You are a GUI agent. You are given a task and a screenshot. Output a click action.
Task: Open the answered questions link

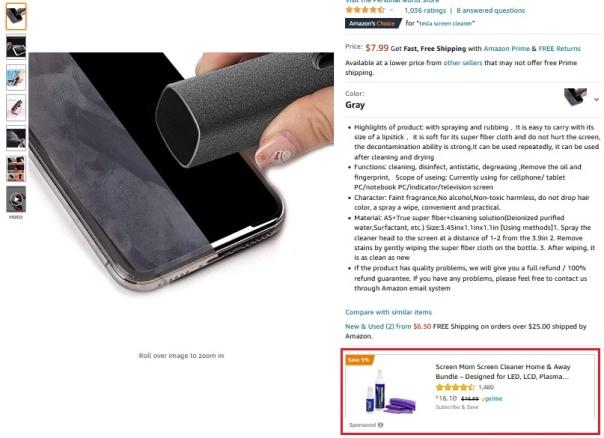(x=491, y=10)
